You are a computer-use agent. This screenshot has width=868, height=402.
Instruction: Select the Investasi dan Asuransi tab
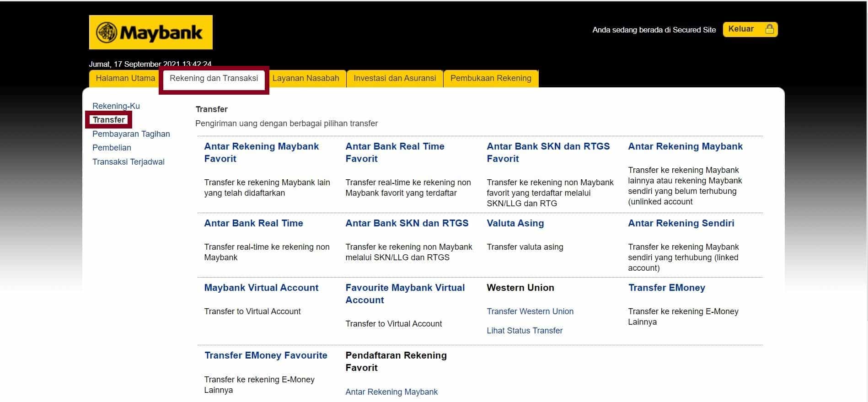395,78
